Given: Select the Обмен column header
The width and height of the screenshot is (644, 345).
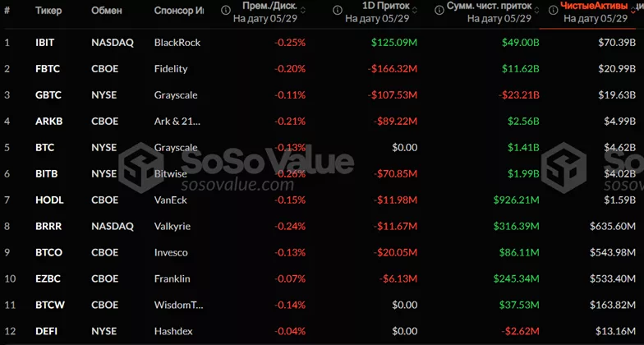Looking at the screenshot, I should pyautogui.click(x=107, y=11).
